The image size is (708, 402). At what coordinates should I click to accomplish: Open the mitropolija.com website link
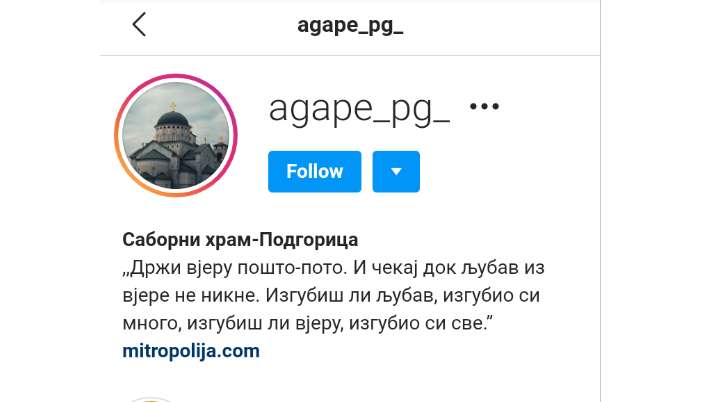191,351
